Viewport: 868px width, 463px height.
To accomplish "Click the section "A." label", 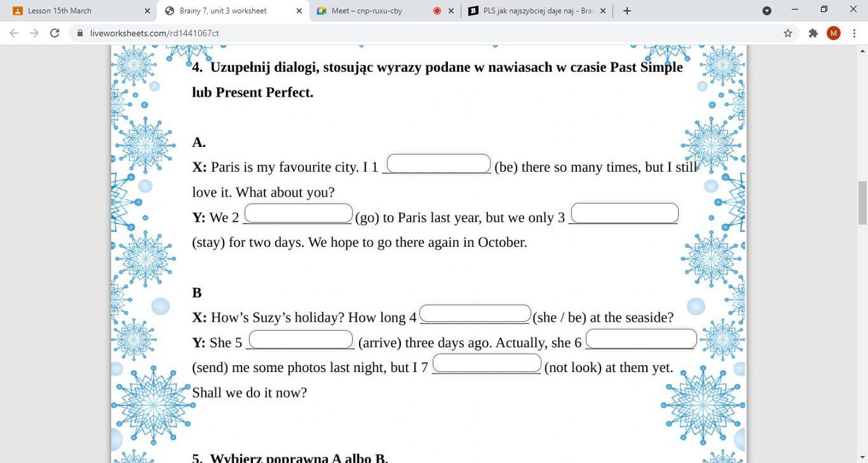I will coord(199,142).
